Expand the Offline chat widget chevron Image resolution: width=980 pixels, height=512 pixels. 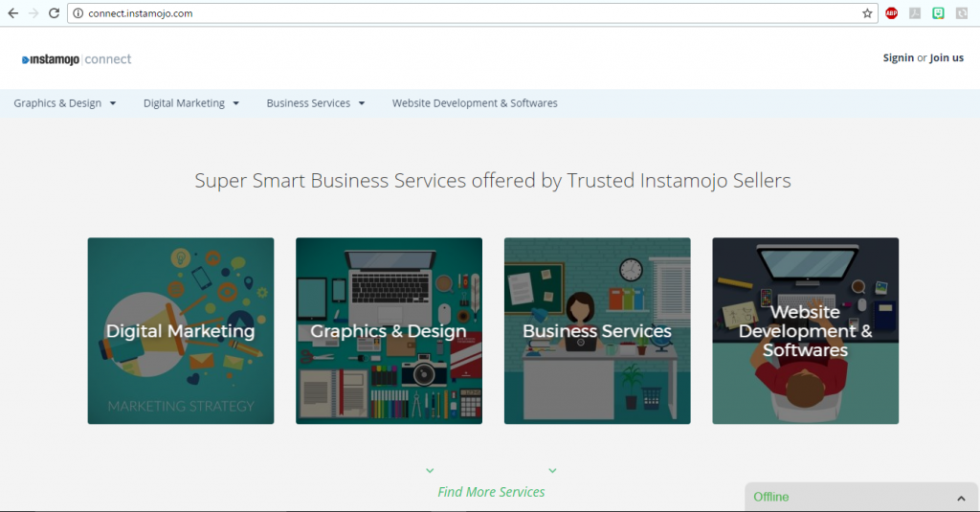961,498
